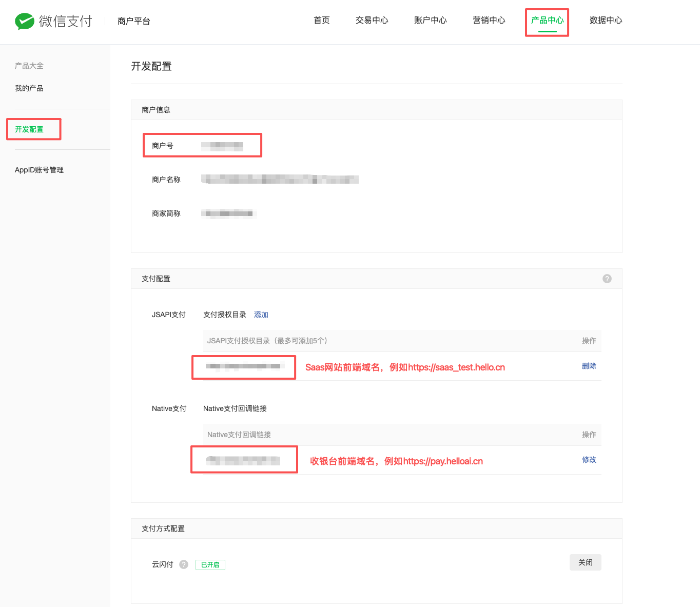Click the 开发配置 page title
Image resolution: width=700 pixels, height=607 pixels.
(x=151, y=66)
